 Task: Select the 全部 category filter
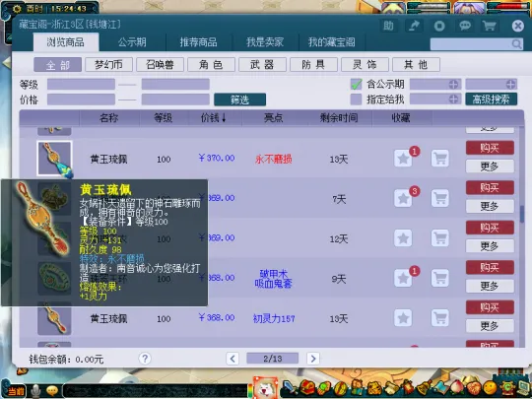[x=58, y=64]
